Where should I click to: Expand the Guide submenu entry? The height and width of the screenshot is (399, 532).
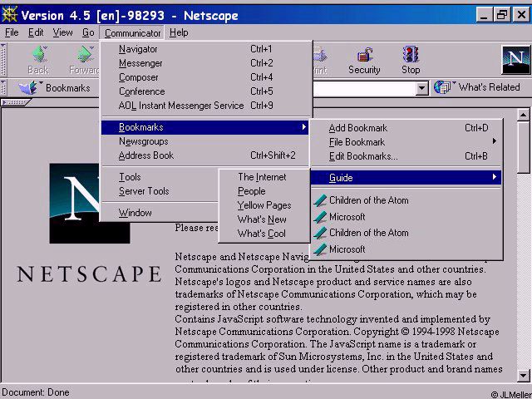click(406, 177)
